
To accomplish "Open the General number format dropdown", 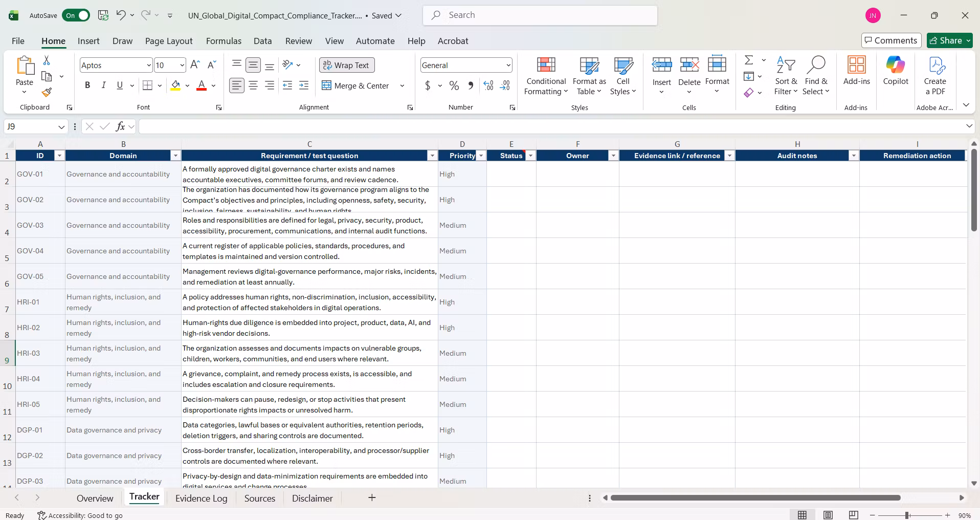I will (508, 65).
